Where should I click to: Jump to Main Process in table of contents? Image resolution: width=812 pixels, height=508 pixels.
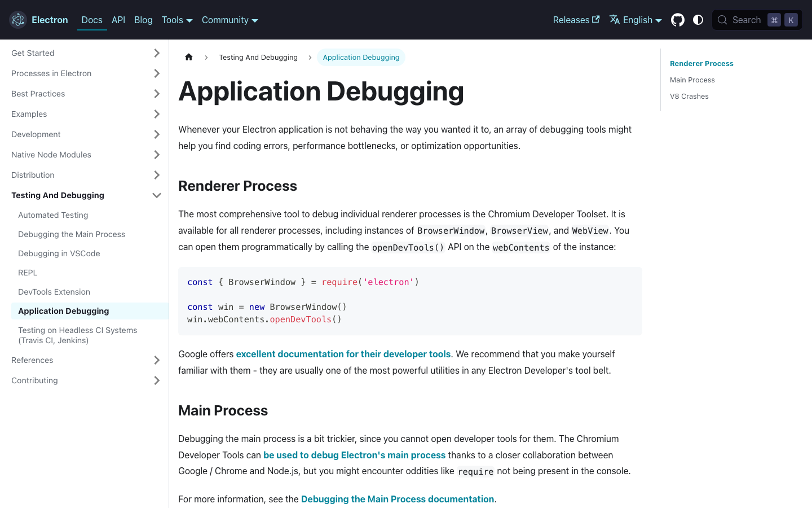pyautogui.click(x=692, y=80)
